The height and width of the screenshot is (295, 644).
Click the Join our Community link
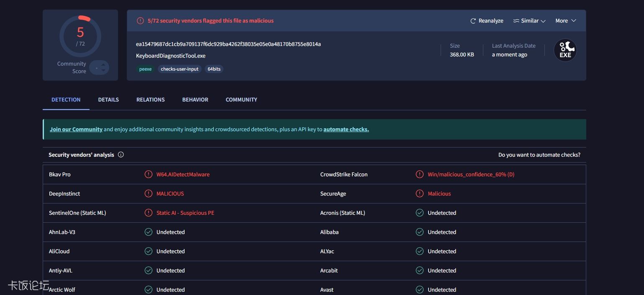[76, 129]
